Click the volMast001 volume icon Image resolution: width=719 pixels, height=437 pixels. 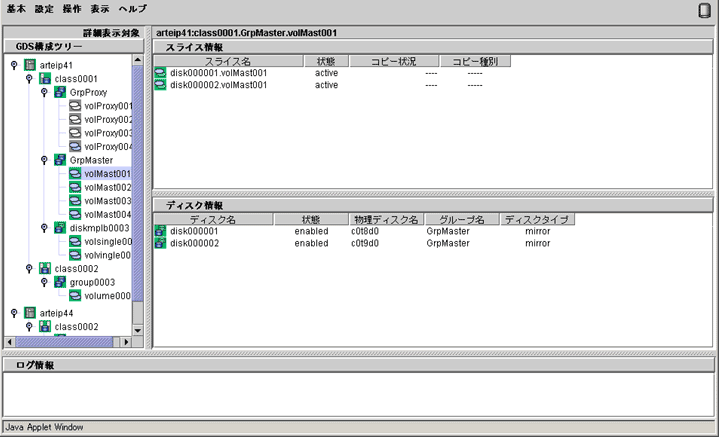coord(75,174)
